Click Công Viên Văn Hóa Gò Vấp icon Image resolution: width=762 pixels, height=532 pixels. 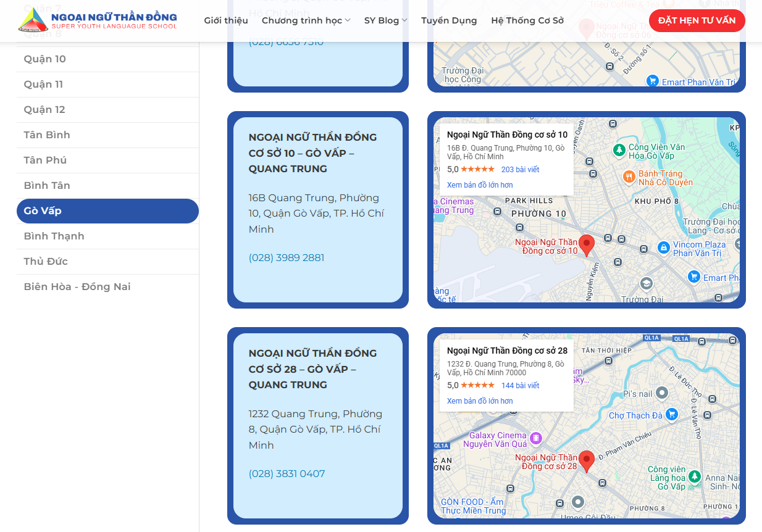[619, 150]
